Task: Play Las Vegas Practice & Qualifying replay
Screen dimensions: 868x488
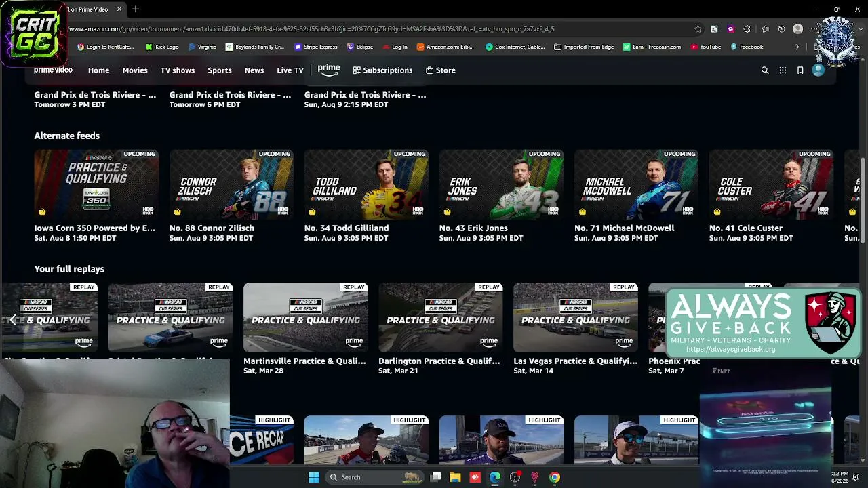Action: click(x=576, y=317)
